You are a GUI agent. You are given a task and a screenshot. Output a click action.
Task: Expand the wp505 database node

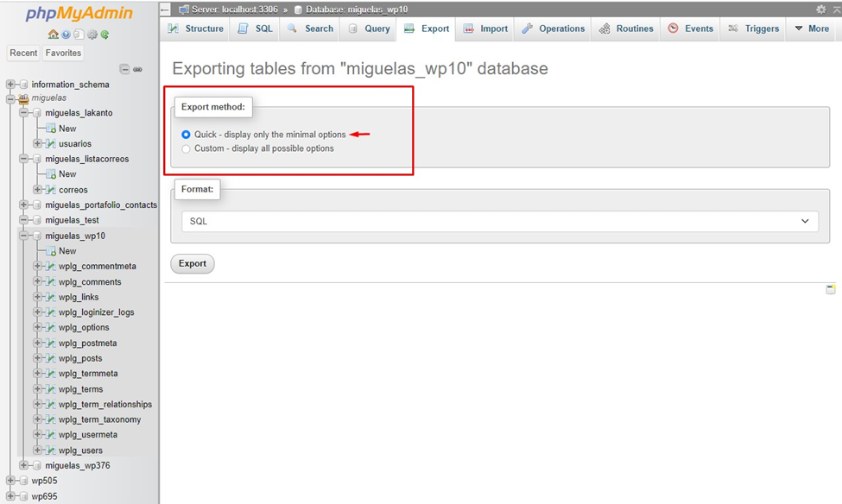click(10, 481)
